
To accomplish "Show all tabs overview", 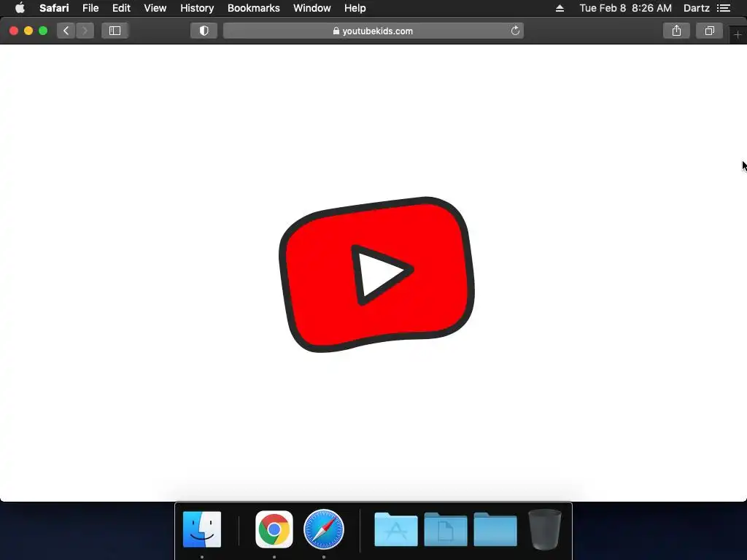I will click(x=709, y=31).
